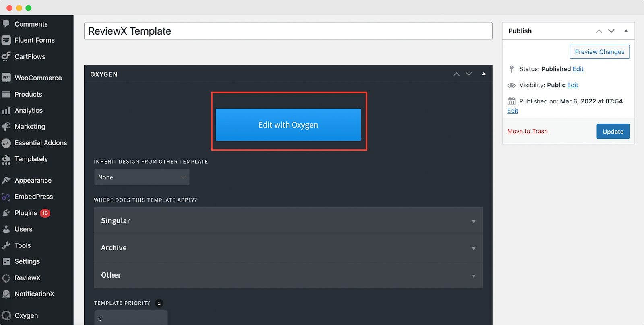Click the Users person icon
The width and height of the screenshot is (644, 325).
[6, 229]
